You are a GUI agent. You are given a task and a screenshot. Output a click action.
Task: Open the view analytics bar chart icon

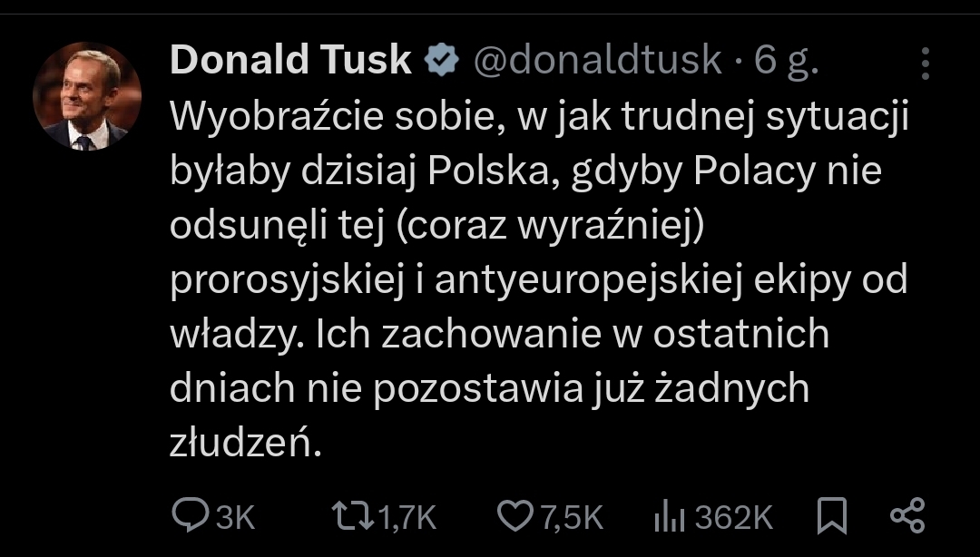668,517
